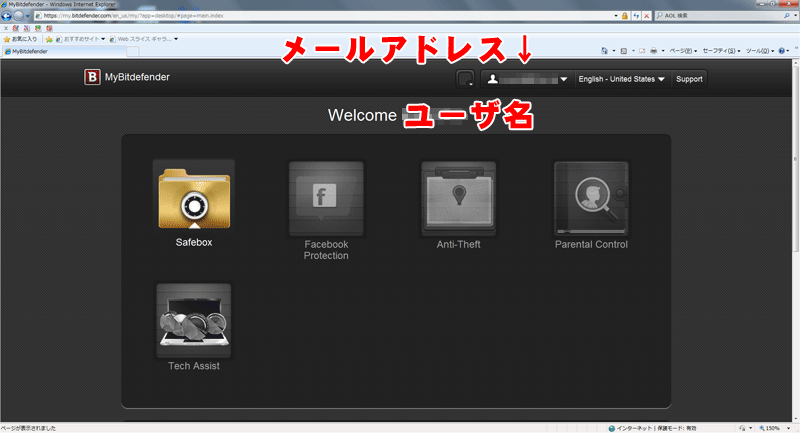Screen dimensions: 800x433
Task: Open お気に入り favorites button
Action: pyautogui.click(x=20, y=39)
